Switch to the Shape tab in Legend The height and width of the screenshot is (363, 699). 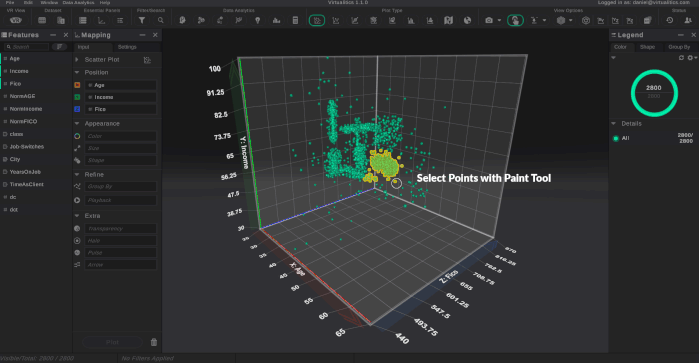(647, 47)
